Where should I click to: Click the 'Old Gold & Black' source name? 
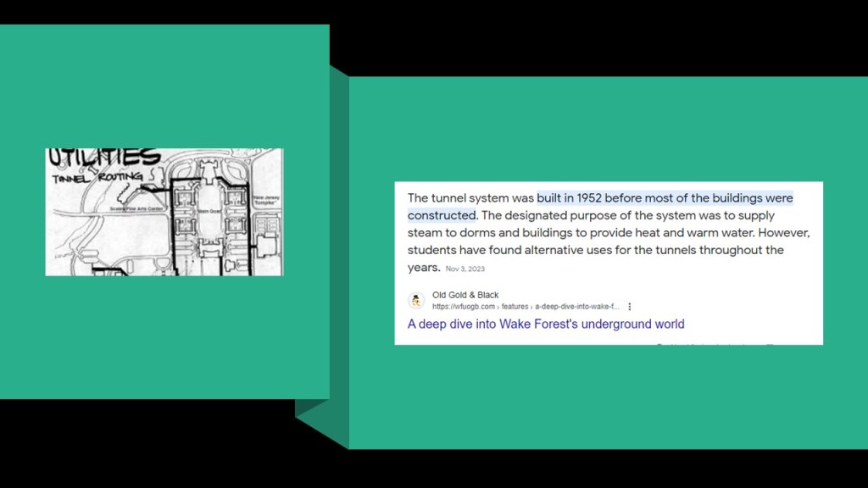coord(465,295)
